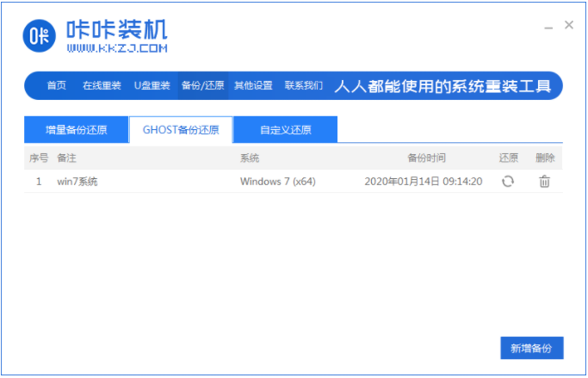Viewport: 588px width, 378px height.
Task: Open the 备份/还原 menu
Action: [x=203, y=85]
